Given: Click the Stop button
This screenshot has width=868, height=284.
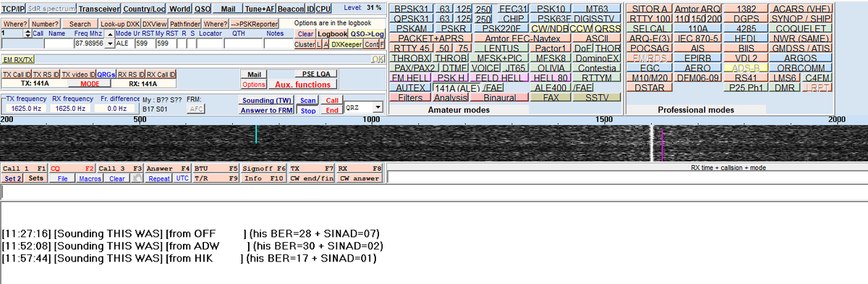Looking at the screenshot, I should (x=307, y=110).
